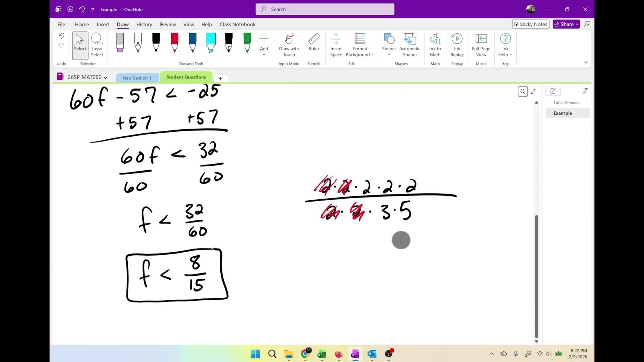The image size is (644, 362).
Task: Select the dark blue pen
Action: 192,43
